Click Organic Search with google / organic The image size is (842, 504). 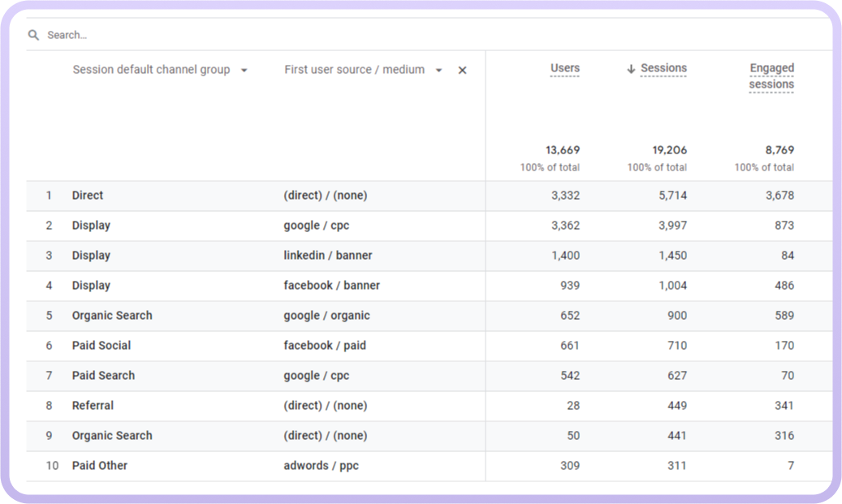(112, 316)
